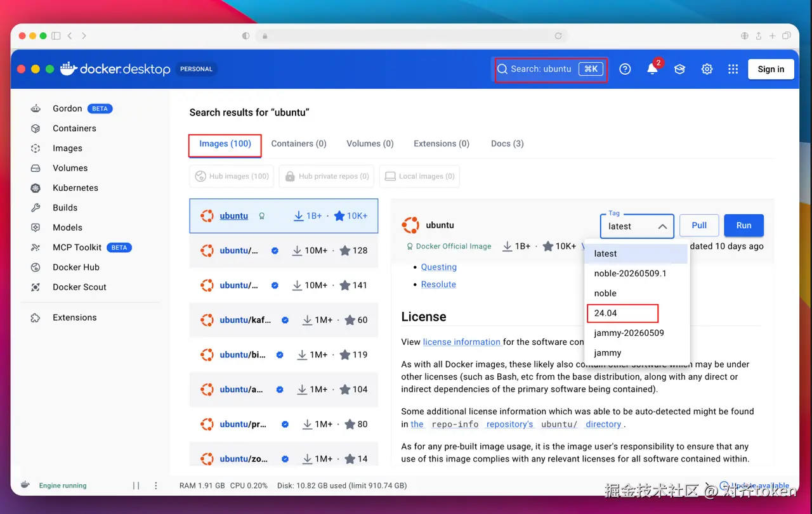The height and width of the screenshot is (514, 812).
Task: Open the Kubernetes sidebar section
Action: [75, 188]
